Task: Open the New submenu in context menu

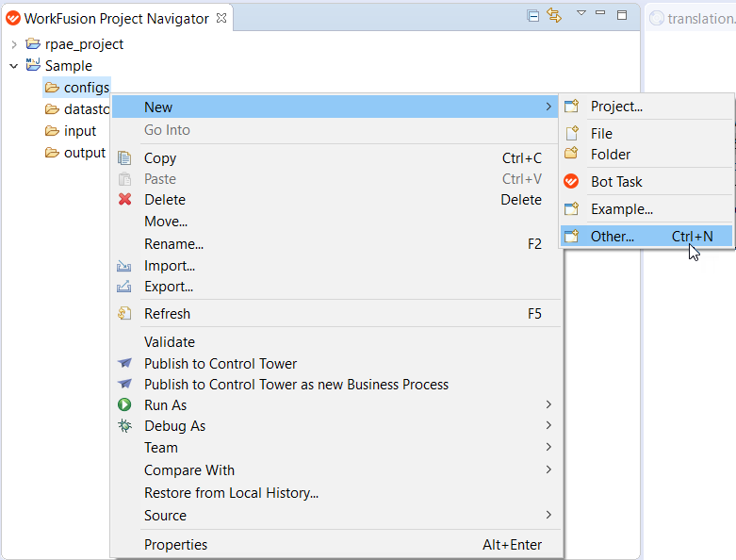Action: (x=335, y=107)
